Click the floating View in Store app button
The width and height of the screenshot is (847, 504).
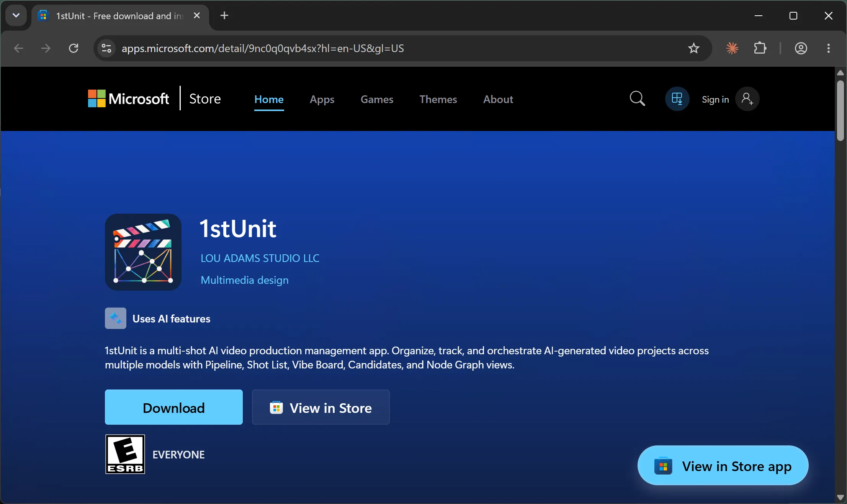tap(723, 465)
